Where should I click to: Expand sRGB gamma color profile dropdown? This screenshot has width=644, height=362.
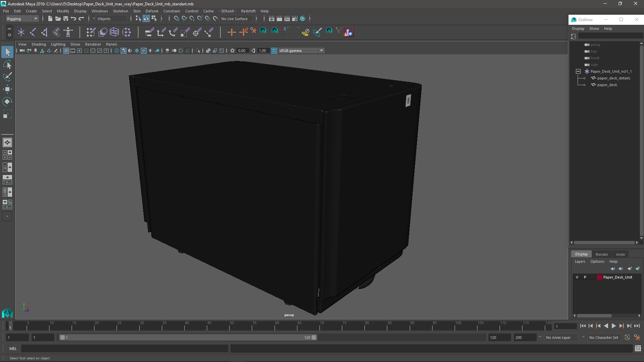[x=322, y=50]
